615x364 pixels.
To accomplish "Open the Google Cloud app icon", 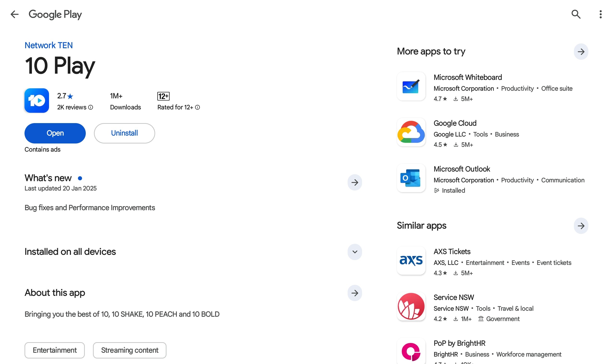I will pyautogui.click(x=411, y=132).
